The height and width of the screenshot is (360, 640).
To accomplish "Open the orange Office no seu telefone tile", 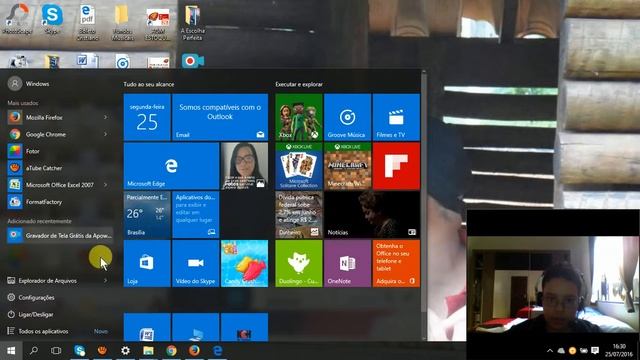I will 396,263.
